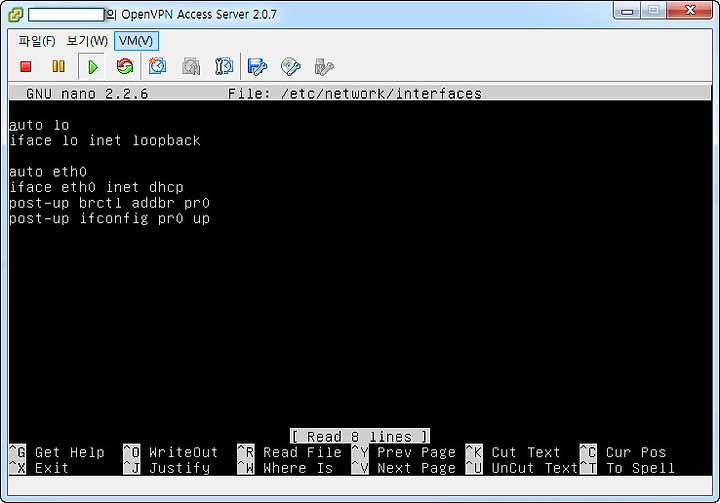The height and width of the screenshot is (503, 720).
Task: Click the ^Y Prev Page shortcut
Action: [x=404, y=452]
